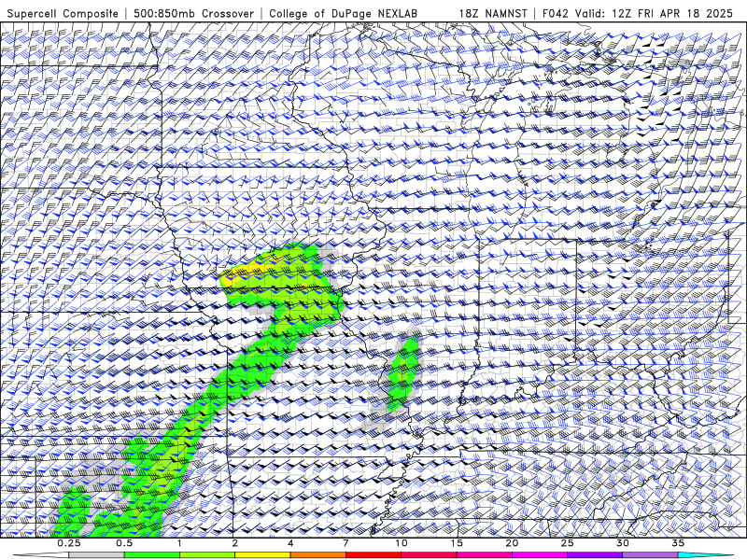
Task: Click the '500:850mb Crossover' header text
Action: tap(194, 13)
